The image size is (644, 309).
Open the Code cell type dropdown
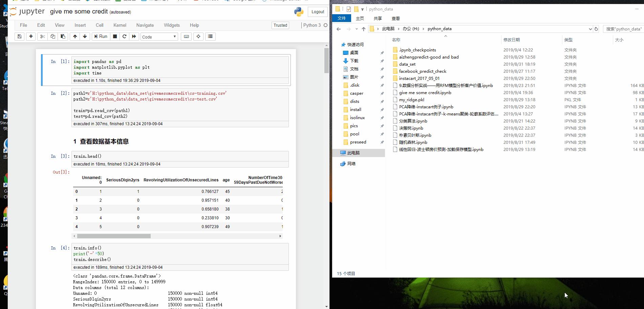coord(159,37)
